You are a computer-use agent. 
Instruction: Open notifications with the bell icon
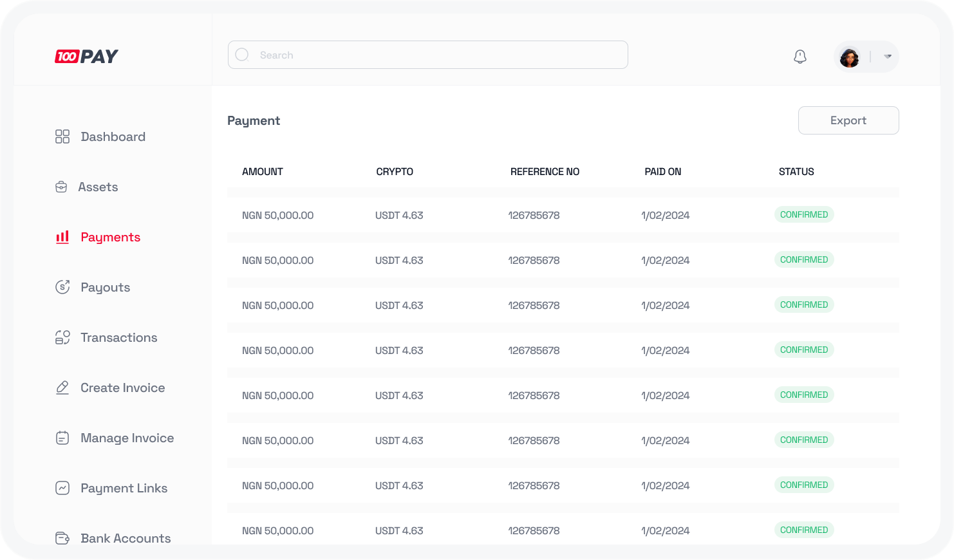[x=800, y=57]
